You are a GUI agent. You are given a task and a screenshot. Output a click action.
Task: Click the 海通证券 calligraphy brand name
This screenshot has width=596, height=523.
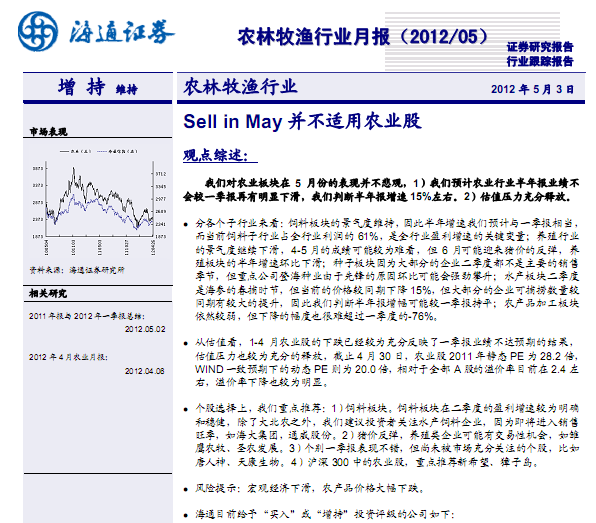pos(121,32)
